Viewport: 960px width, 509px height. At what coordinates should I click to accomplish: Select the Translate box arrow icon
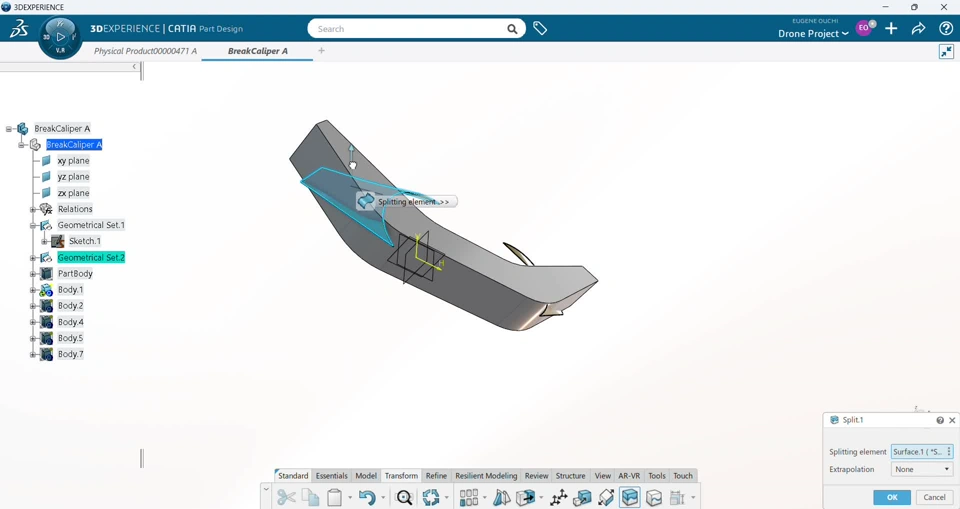pos(525,497)
